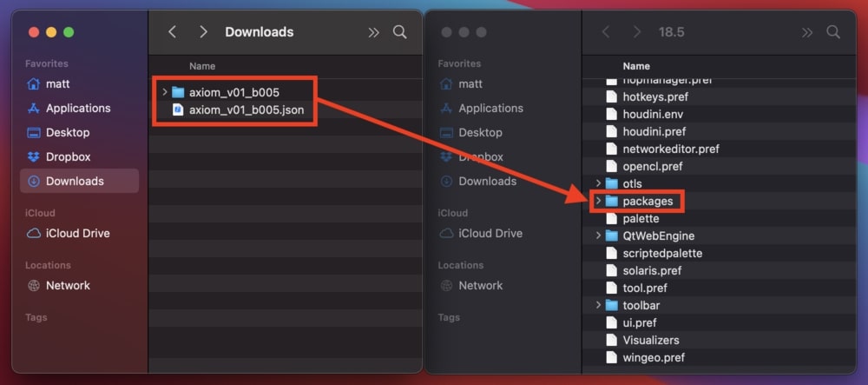Expand the axiom_v01_b005 folder disclosure arrow

click(x=164, y=92)
